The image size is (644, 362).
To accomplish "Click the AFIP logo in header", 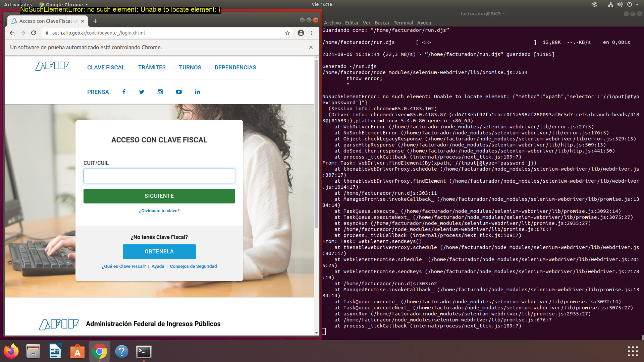I will (52, 66).
